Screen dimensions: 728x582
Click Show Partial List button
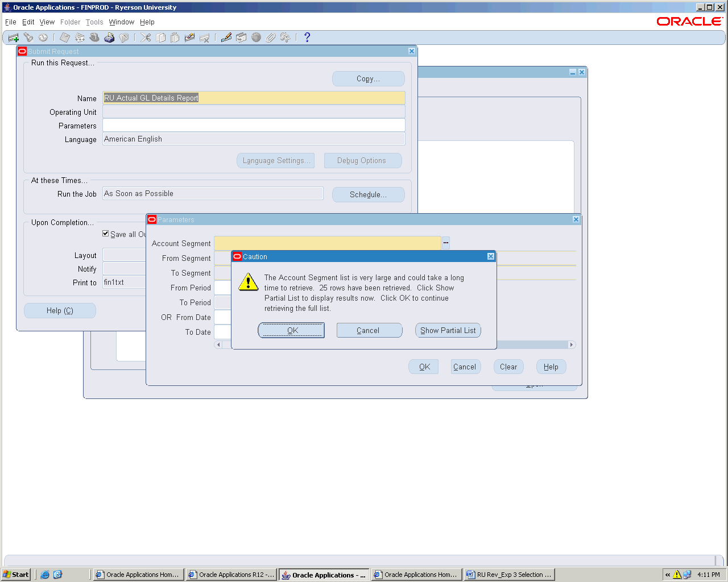[x=448, y=330]
